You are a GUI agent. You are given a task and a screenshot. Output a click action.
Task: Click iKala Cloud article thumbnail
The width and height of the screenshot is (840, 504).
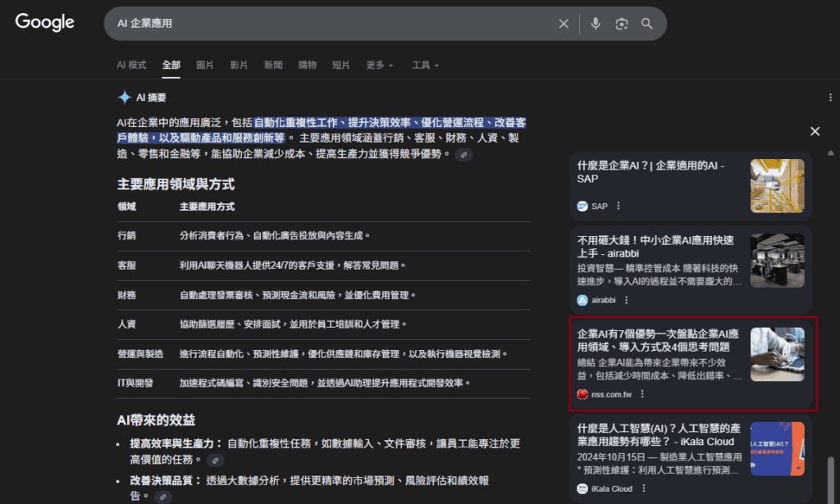[778, 449]
